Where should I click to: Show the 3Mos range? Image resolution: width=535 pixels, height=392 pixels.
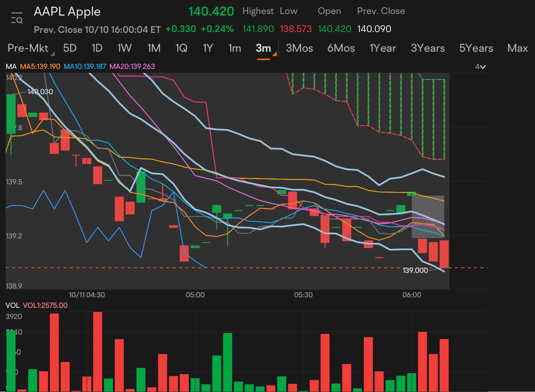pos(299,48)
